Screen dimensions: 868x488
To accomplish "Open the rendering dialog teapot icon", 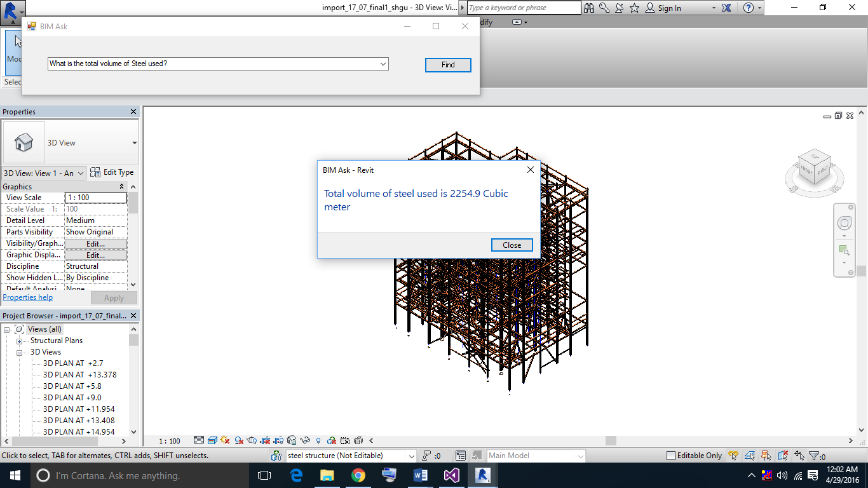I will click(x=252, y=440).
